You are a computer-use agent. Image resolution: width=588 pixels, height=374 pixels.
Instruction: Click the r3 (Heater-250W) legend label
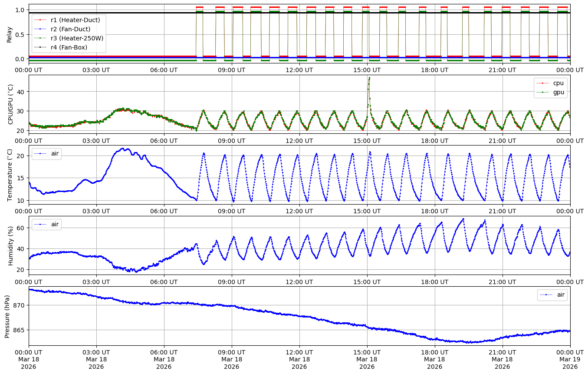(x=77, y=38)
